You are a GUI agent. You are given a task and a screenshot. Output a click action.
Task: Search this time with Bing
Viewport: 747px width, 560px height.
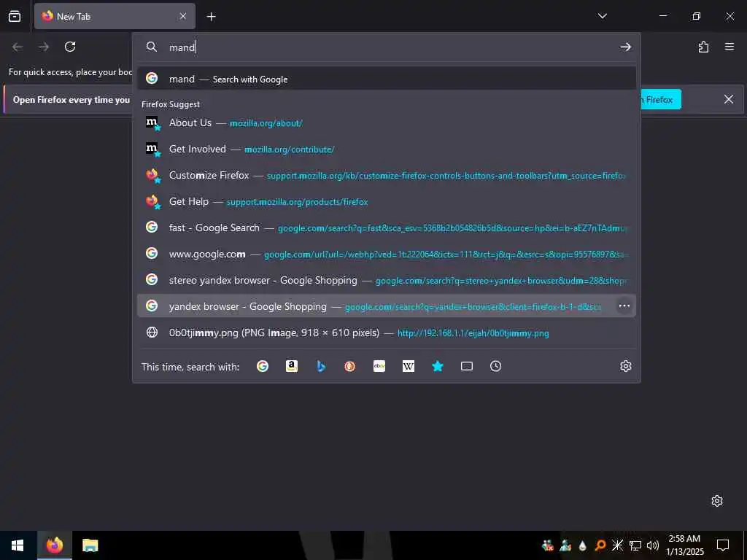coord(321,366)
